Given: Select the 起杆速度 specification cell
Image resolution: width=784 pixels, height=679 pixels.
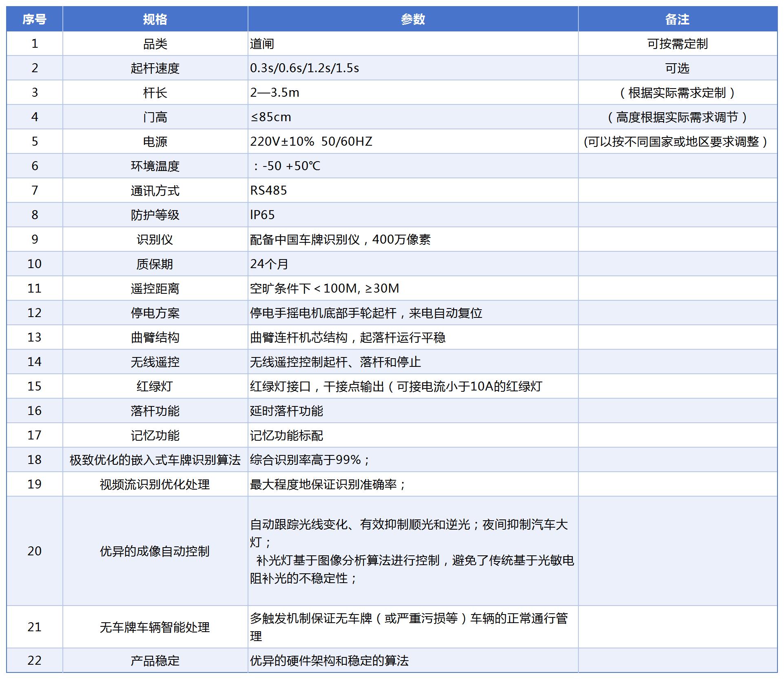Looking at the screenshot, I should (x=155, y=68).
